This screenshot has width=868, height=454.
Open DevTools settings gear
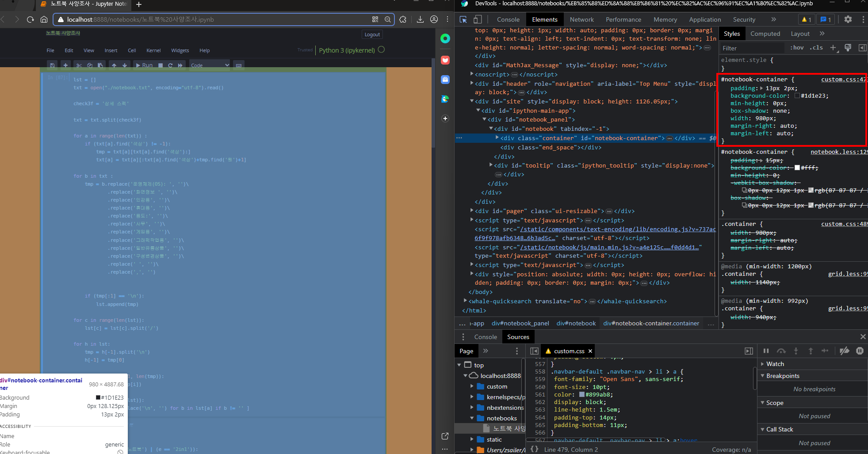click(x=848, y=19)
